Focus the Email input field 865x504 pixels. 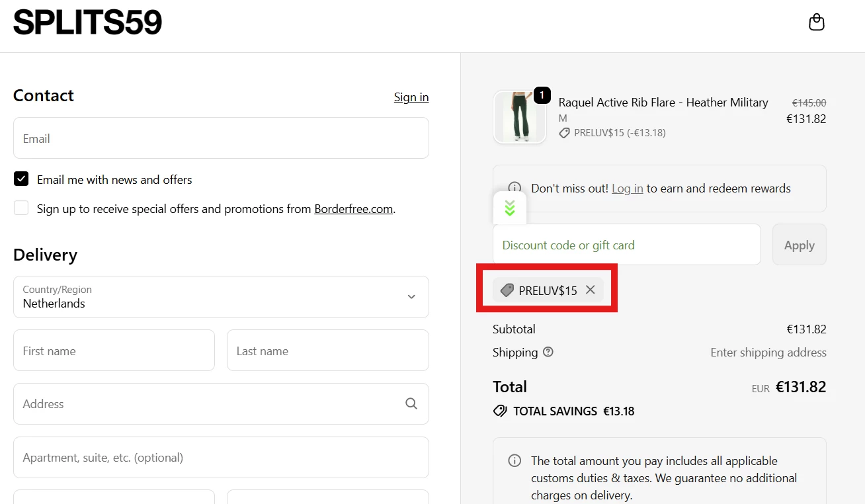[x=221, y=138]
